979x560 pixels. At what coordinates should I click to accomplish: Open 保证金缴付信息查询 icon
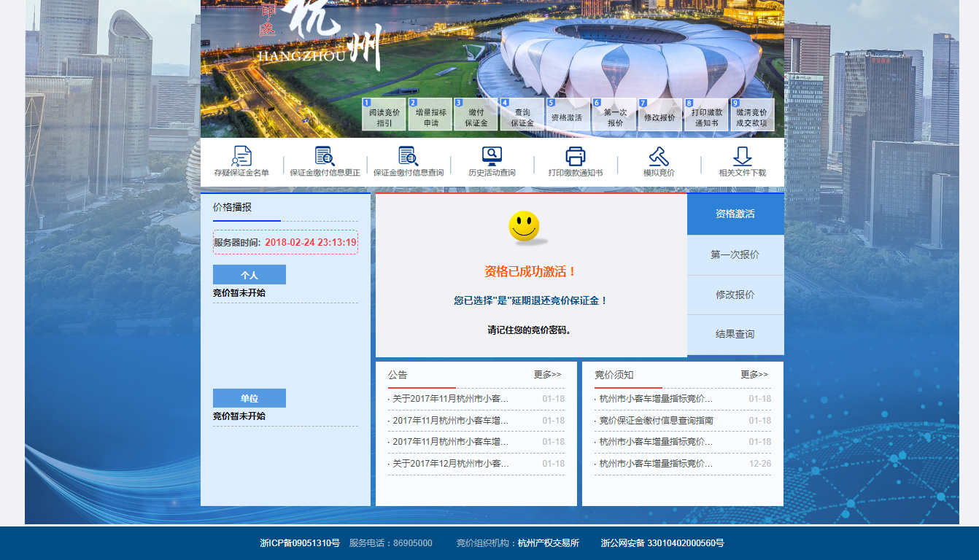(408, 156)
